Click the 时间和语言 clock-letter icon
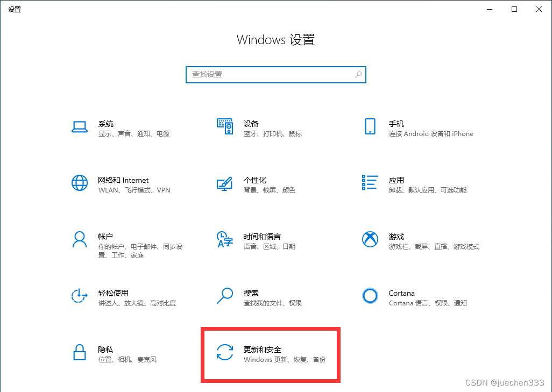Viewport: 552px width, 392px height. pos(224,239)
